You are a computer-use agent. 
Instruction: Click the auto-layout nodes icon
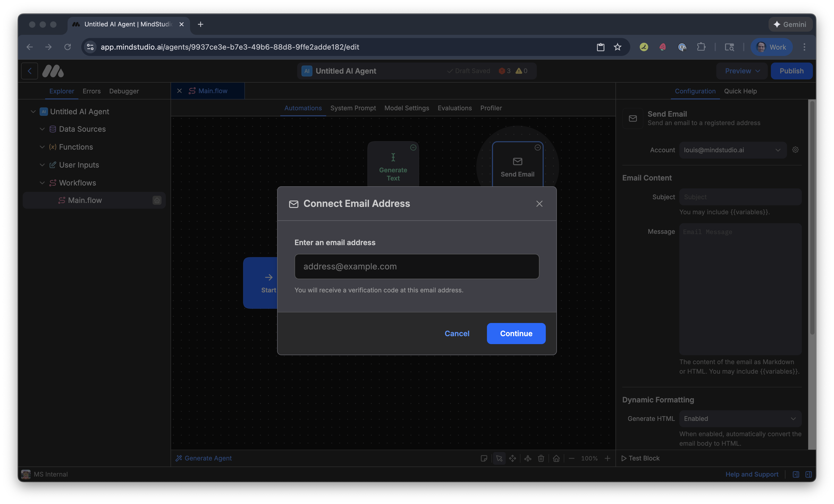click(527, 458)
